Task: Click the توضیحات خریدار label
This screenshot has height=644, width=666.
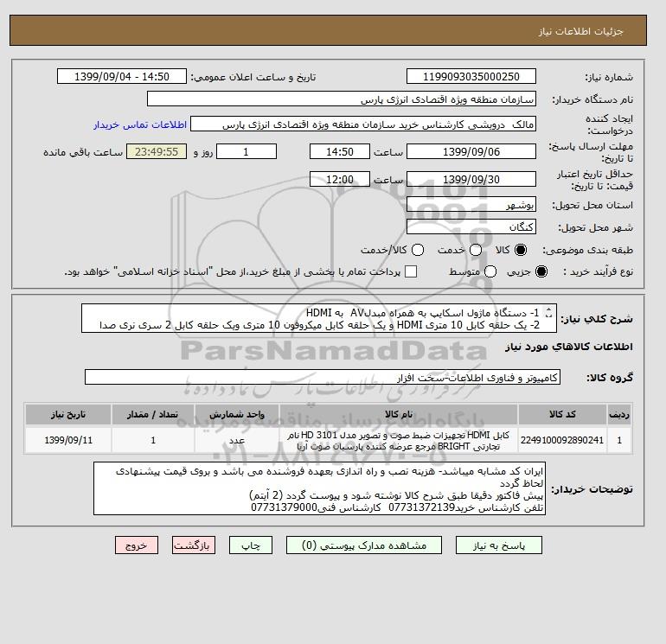Action: click(592, 489)
